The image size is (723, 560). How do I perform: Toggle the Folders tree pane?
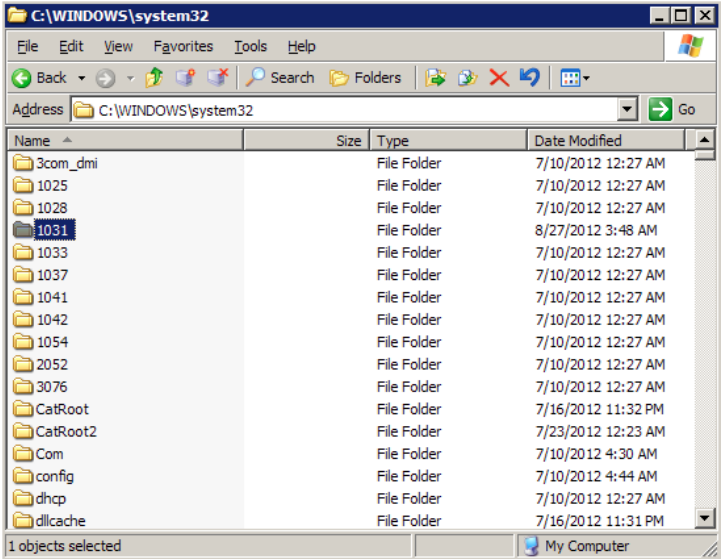(365, 78)
